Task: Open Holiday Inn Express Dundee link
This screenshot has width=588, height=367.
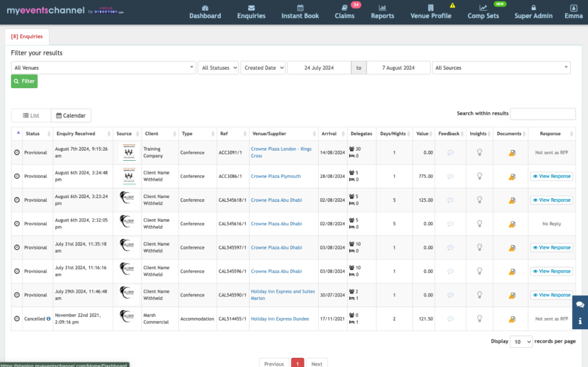Action: (x=279, y=319)
